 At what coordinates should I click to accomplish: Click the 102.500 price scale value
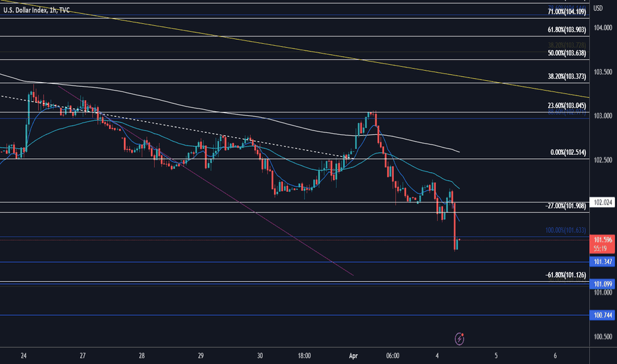click(603, 160)
